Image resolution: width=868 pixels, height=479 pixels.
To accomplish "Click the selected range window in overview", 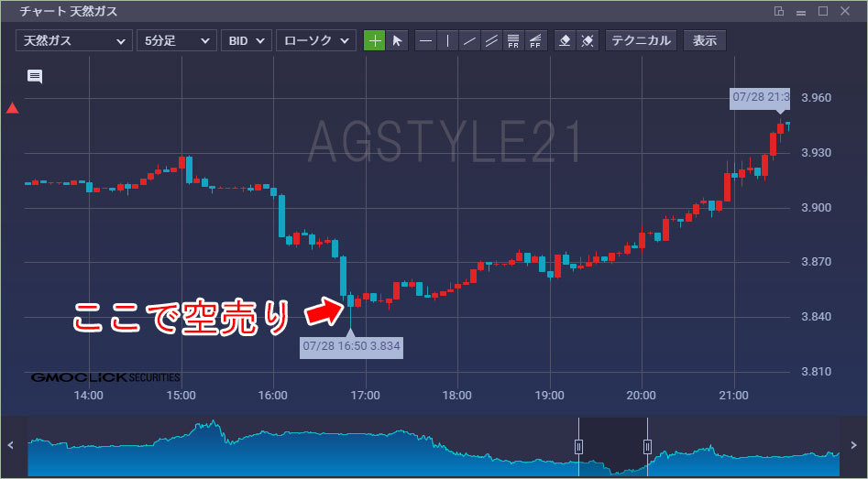I will [x=613, y=446].
